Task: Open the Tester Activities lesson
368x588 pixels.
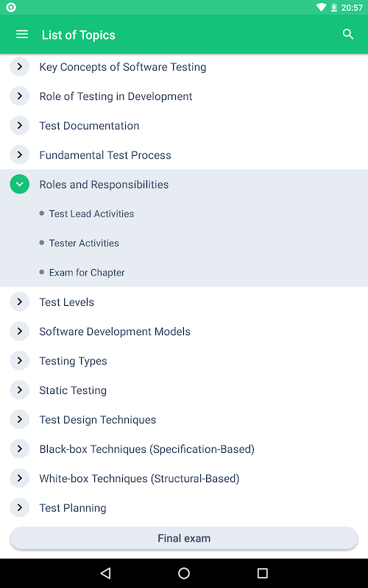Action: coord(84,243)
